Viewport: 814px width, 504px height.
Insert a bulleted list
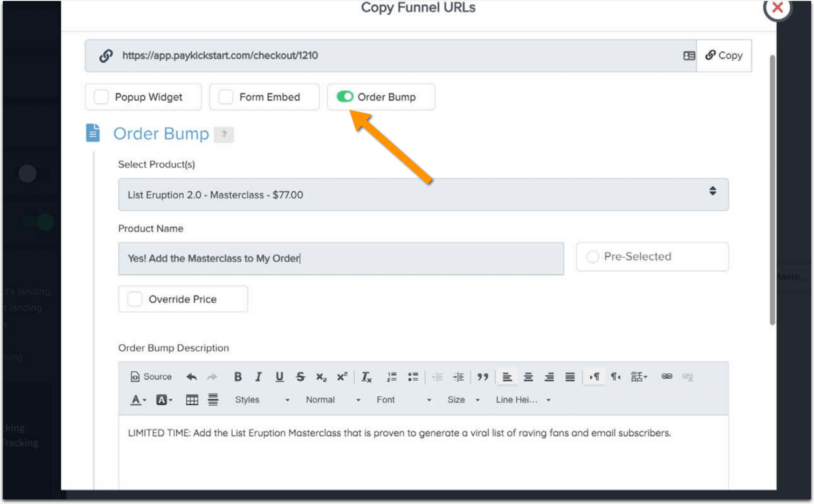point(413,377)
